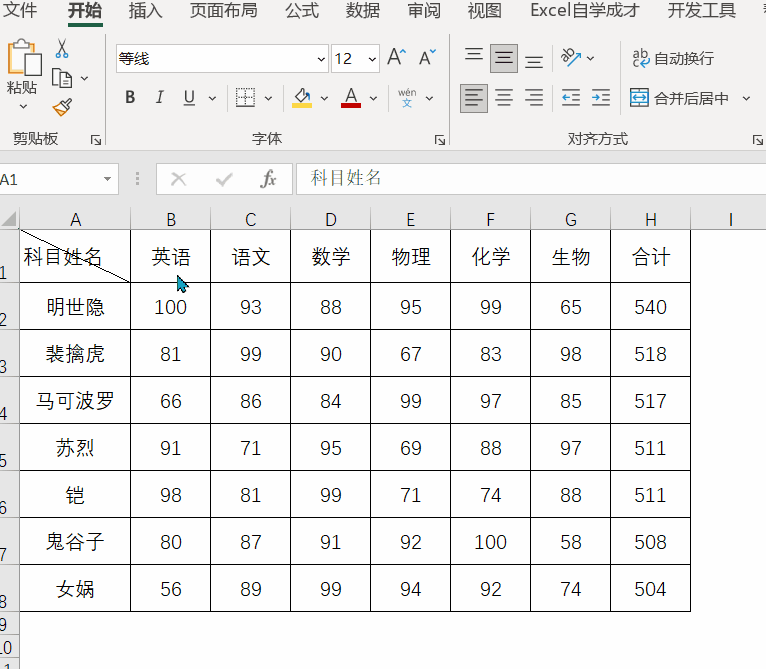766x669 pixels.
Task: Toggle center horizontal alignment
Action: (504, 98)
